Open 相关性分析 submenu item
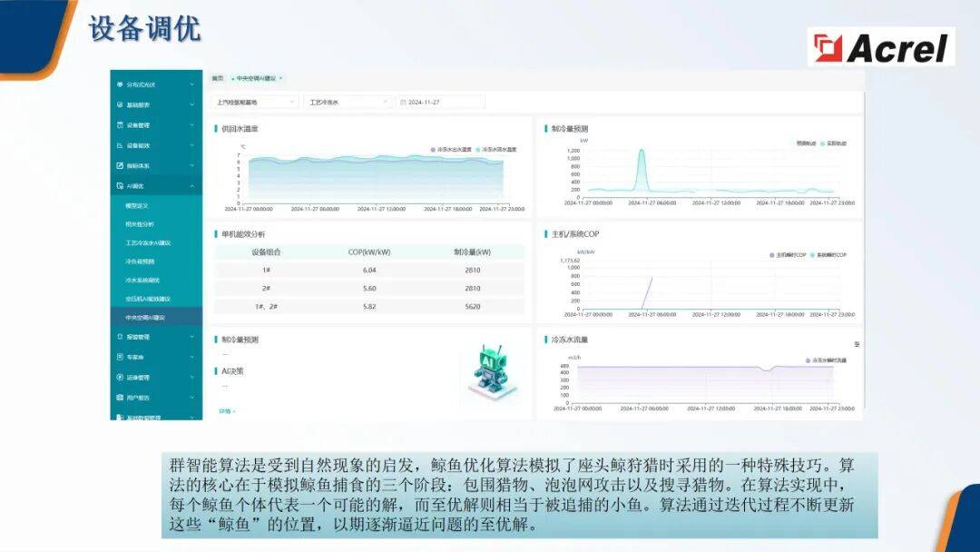The image size is (980, 552). (x=140, y=224)
